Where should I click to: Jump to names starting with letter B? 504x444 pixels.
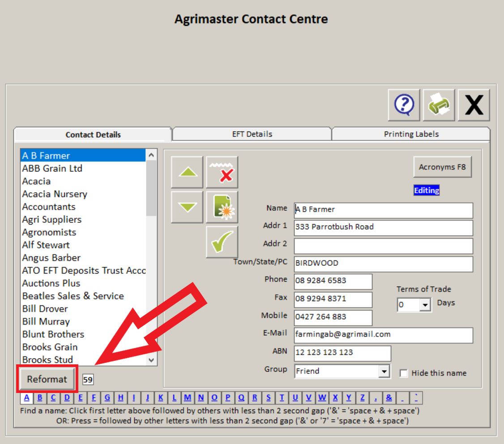(x=40, y=398)
